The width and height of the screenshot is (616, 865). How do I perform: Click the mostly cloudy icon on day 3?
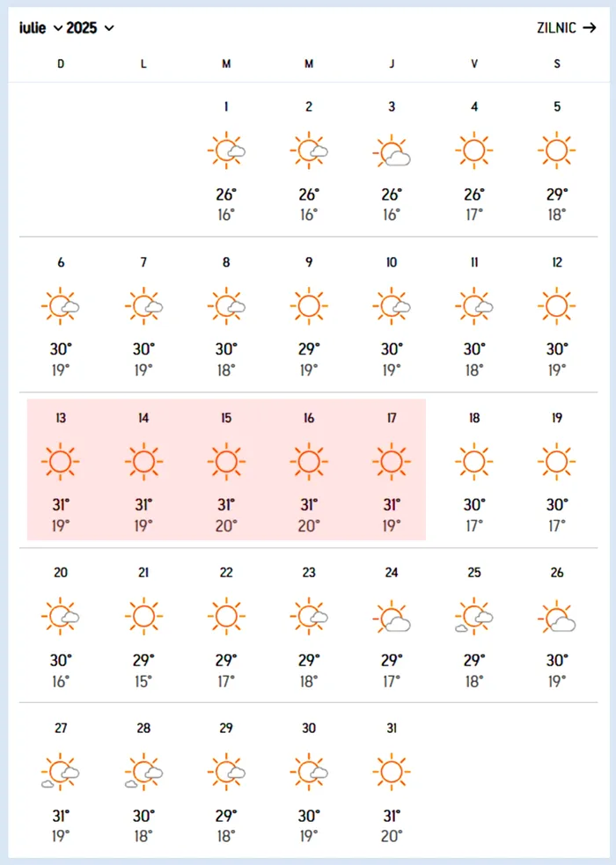pyautogui.click(x=392, y=150)
